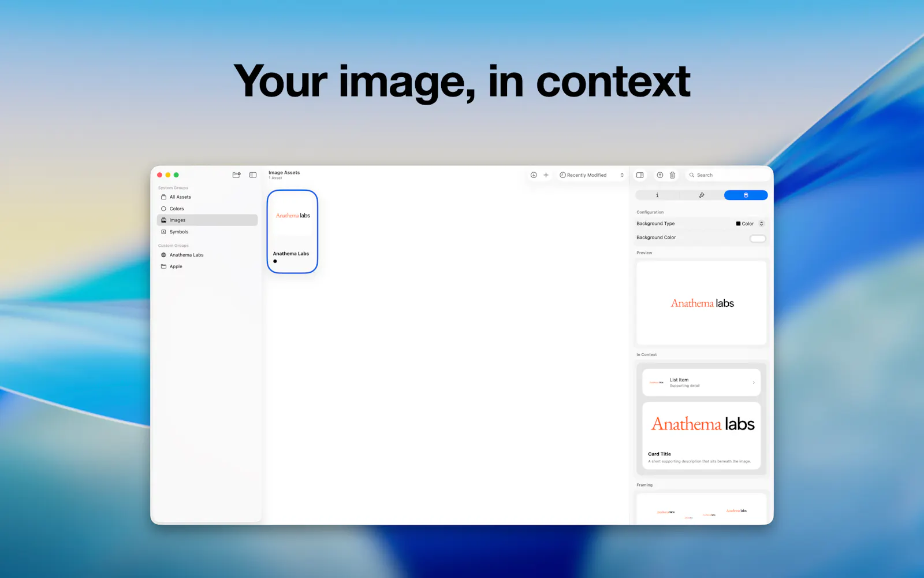The height and width of the screenshot is (578, 924).
Task: Click the Anathema Labs globe icon
Action: click(163, 255)
